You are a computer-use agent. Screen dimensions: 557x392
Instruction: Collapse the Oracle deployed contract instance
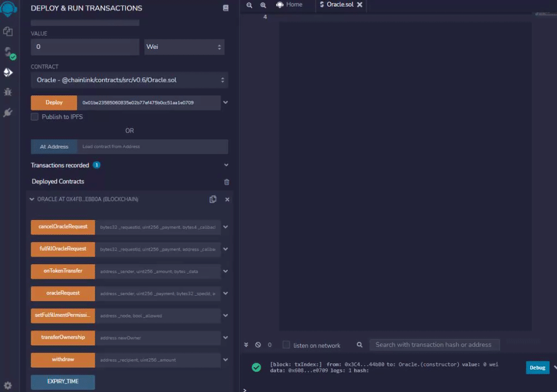tap(32, 199)
